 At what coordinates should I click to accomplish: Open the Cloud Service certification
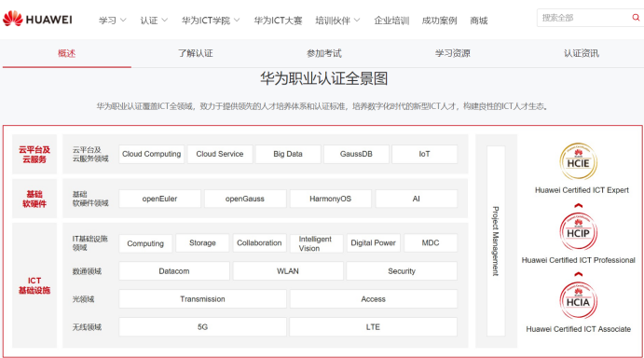(220, 154)
